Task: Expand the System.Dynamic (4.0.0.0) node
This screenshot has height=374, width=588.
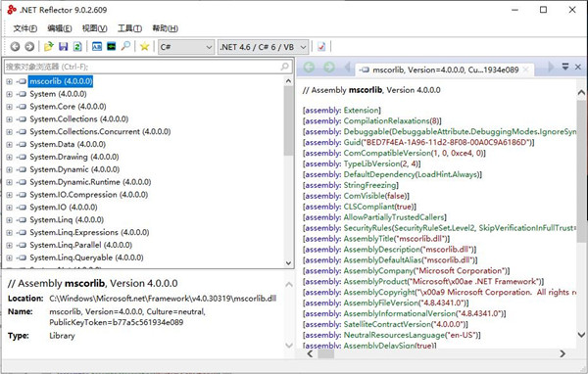Action: [10, 169]
